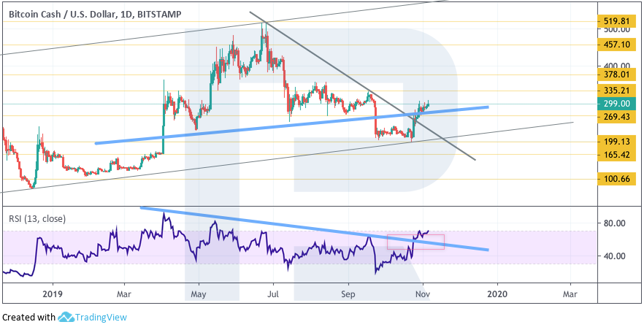
Task: Click the 457.10 price level label
Action: pyautogui.click(x=617, y=45)
